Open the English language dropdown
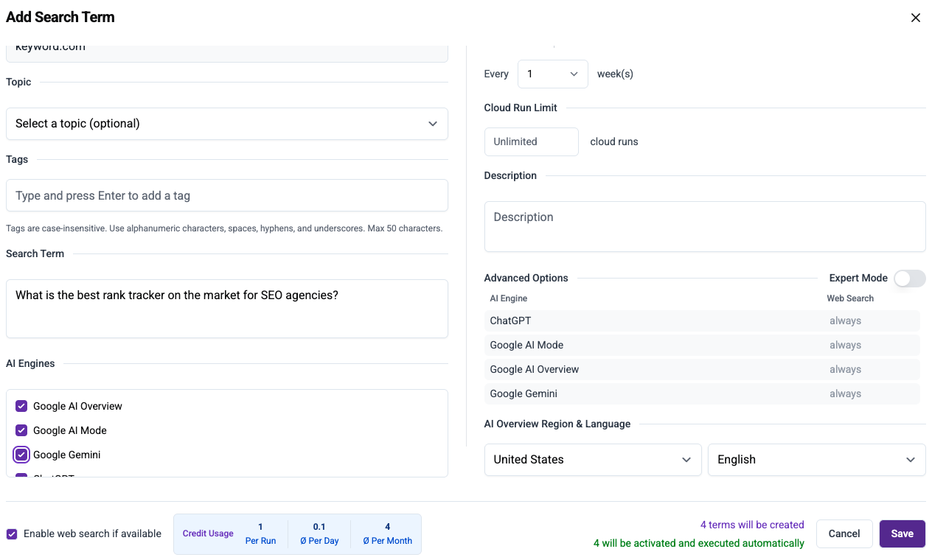 pos(817,460)
